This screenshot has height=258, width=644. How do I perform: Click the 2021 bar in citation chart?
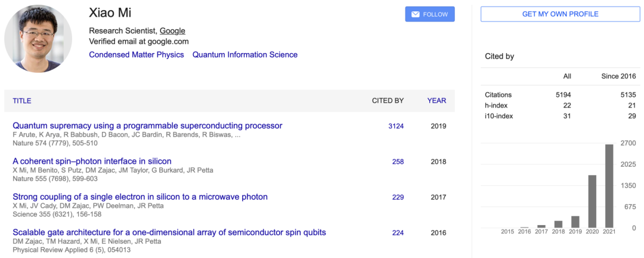609,186
